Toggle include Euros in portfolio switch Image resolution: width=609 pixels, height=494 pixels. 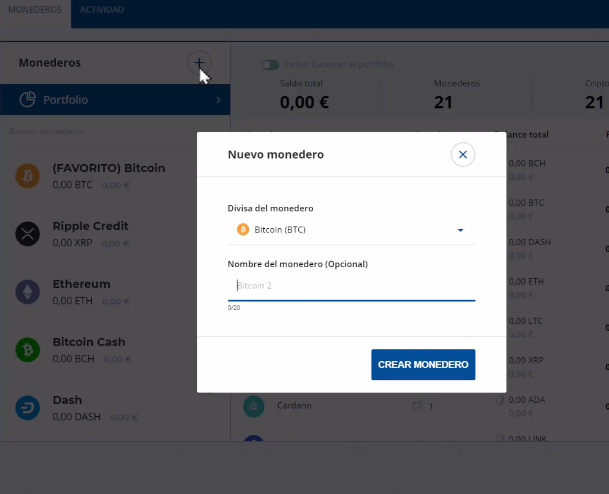coord(269,65)
